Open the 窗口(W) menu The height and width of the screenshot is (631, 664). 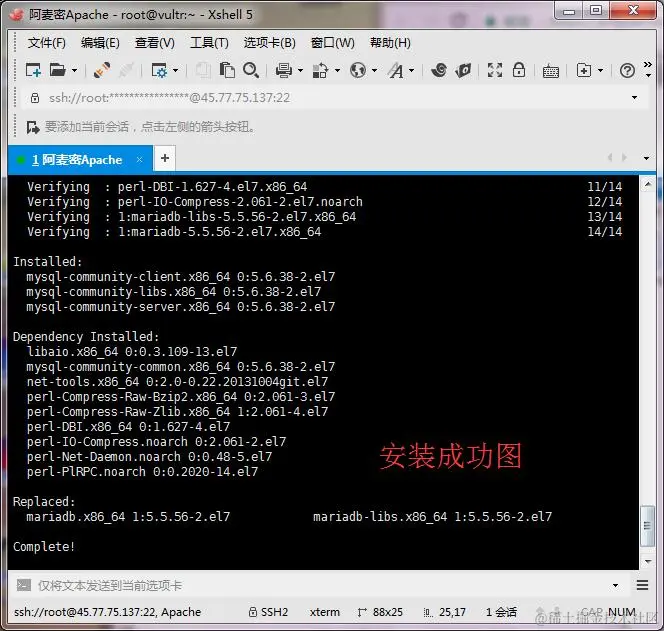pyautogui.click(x=332, y=43)
